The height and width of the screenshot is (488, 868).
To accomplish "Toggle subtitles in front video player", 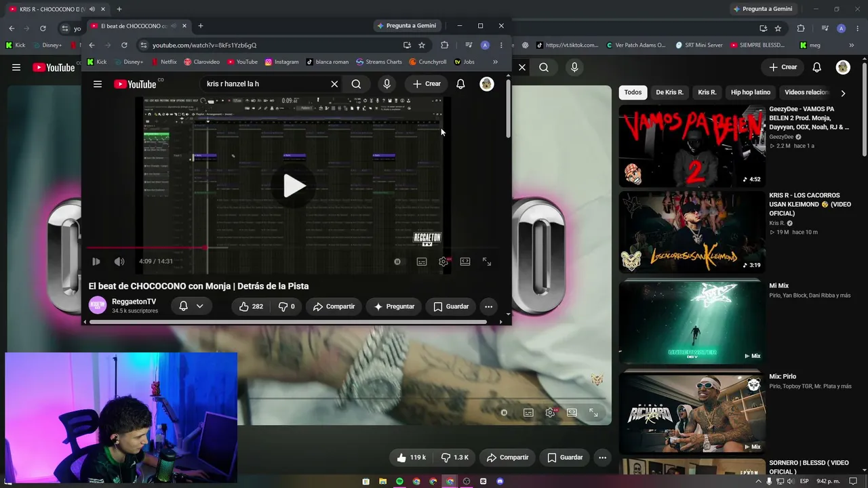I will 422,262.
